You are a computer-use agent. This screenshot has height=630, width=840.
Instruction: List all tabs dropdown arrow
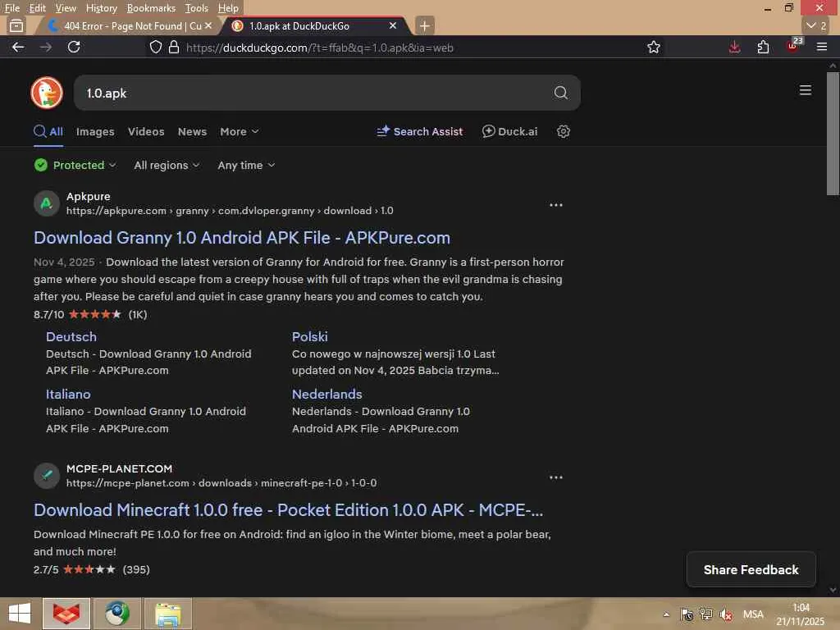click(816, 25)
